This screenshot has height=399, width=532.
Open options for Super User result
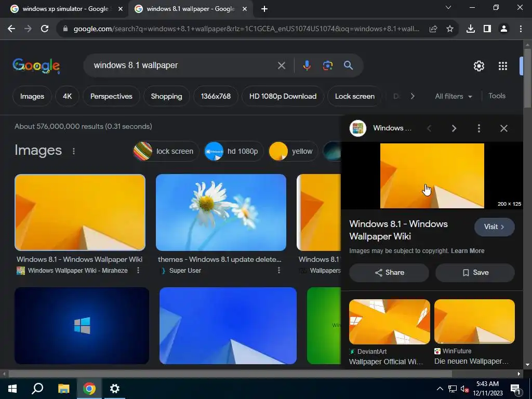click(x=279, y=270)
